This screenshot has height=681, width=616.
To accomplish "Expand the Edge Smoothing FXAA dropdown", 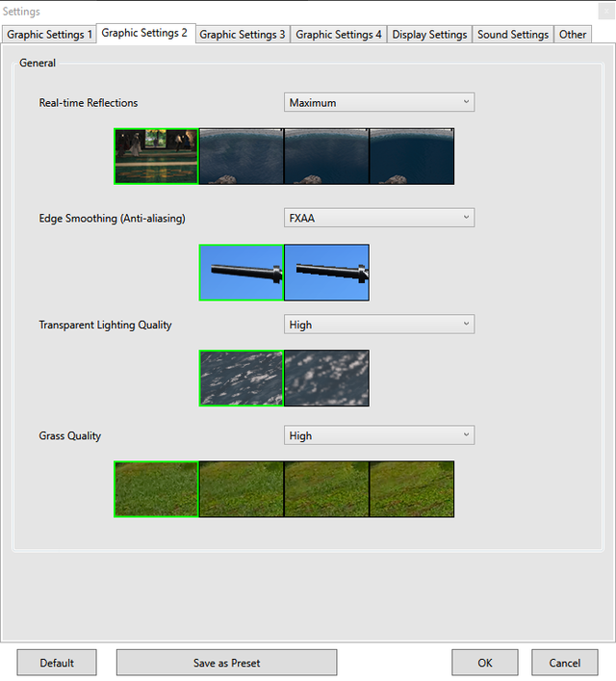I will coord(379,218).
